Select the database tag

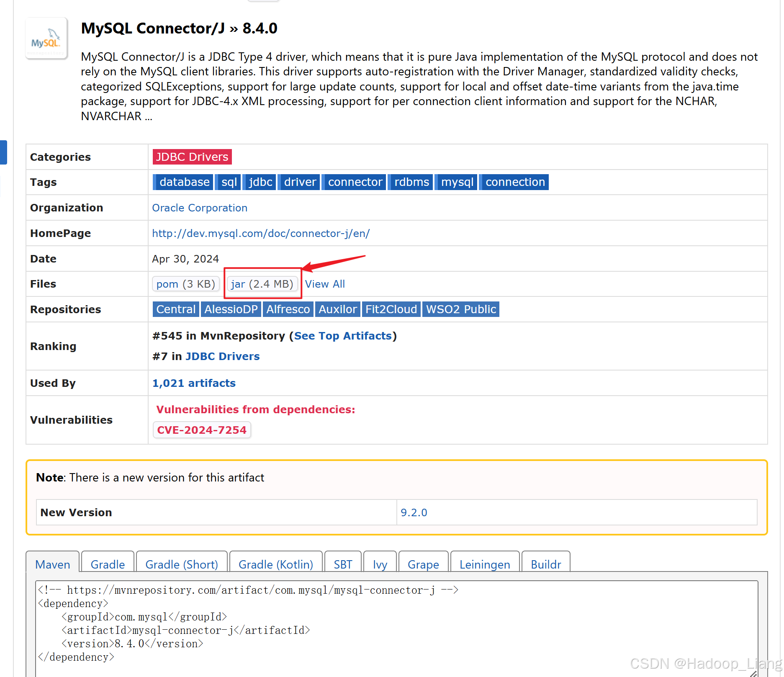coord(184,182)
